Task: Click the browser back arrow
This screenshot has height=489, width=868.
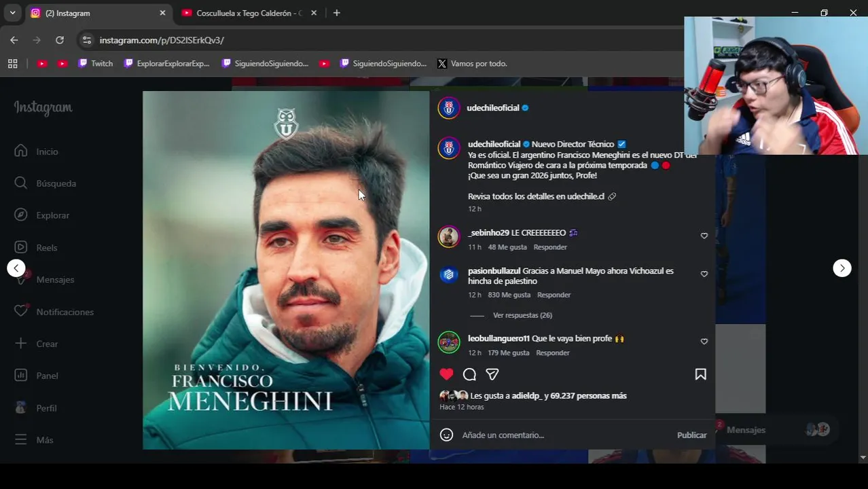Action: (14, 40)
